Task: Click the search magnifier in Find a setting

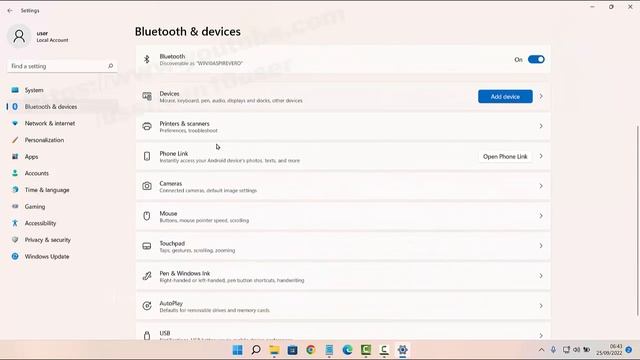Action: 110,66
